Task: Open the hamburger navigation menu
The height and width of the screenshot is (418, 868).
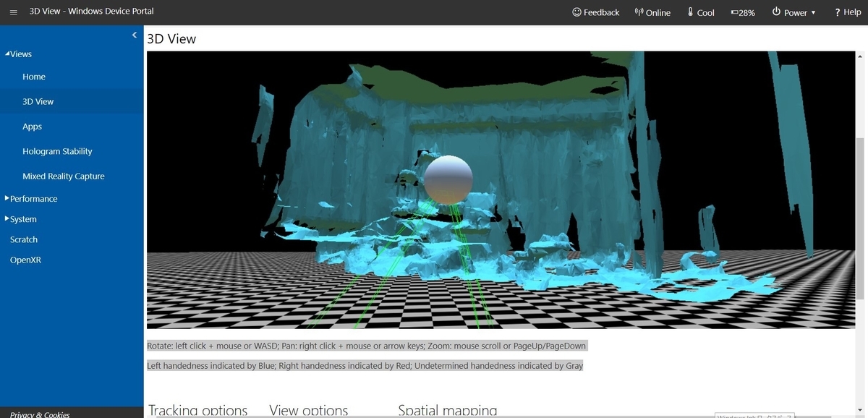Action: pos(13,12)
